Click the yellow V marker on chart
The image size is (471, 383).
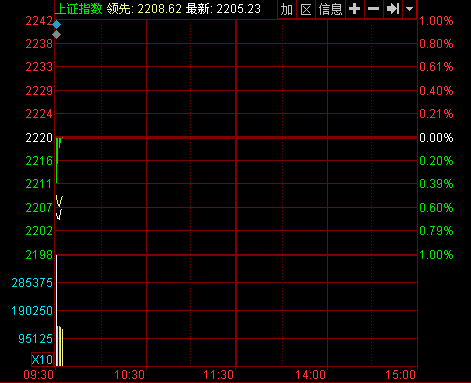tap(59, 201)
